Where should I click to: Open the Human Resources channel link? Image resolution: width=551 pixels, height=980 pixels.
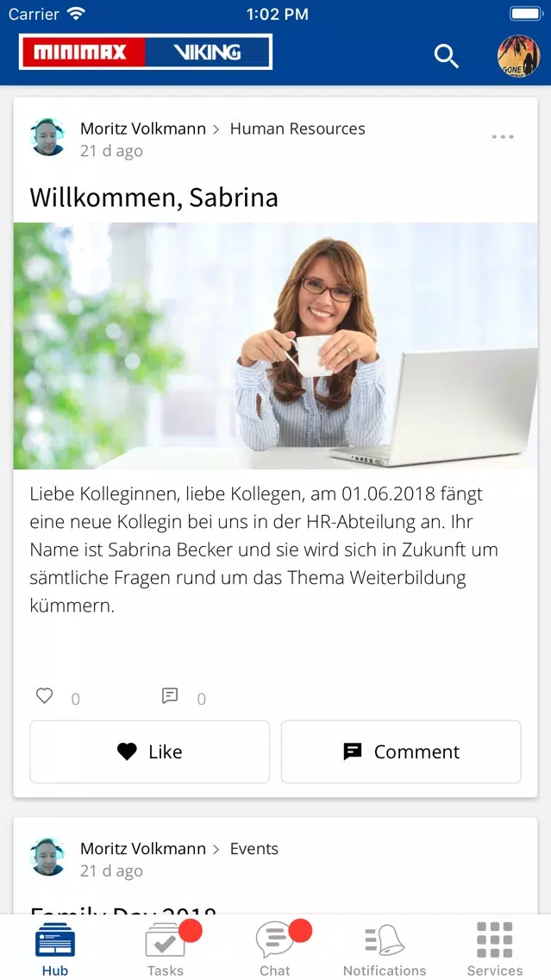pos(297,129)
